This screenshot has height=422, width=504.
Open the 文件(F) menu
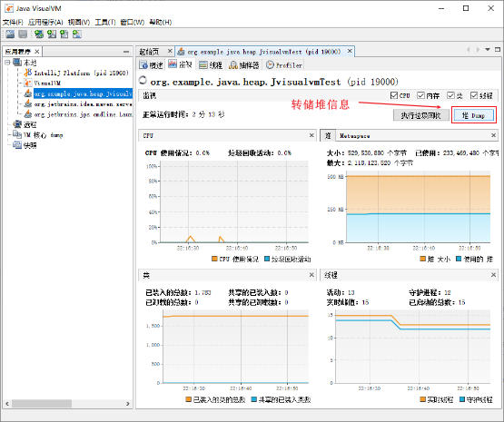pos(13,22)
